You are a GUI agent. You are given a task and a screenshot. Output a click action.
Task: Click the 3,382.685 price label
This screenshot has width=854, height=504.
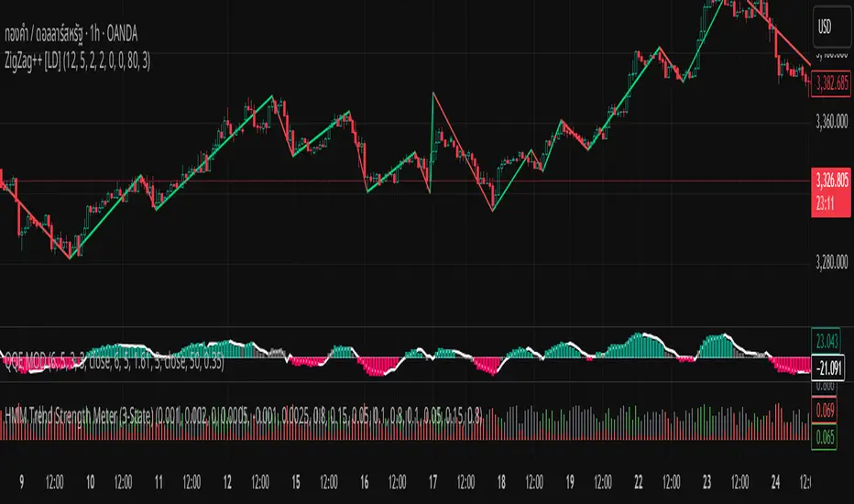(831, 83)
